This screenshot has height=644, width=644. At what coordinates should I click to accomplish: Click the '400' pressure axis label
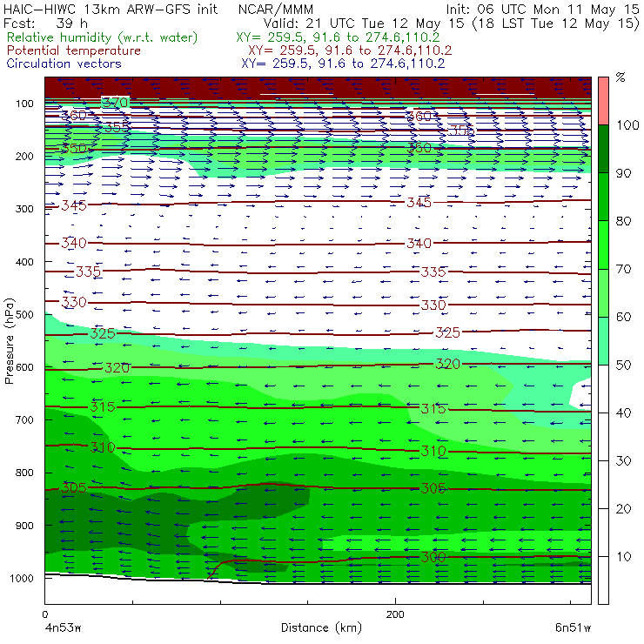24,262
